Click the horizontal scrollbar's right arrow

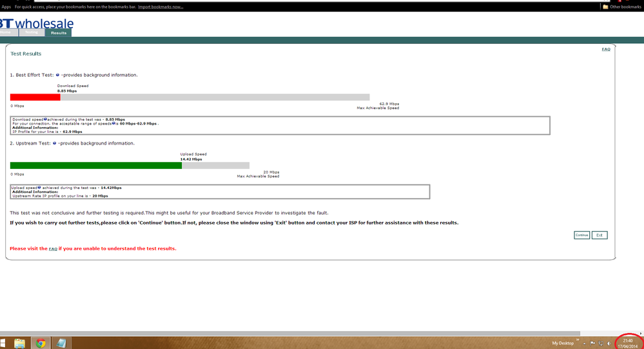(x=641, y=334)
